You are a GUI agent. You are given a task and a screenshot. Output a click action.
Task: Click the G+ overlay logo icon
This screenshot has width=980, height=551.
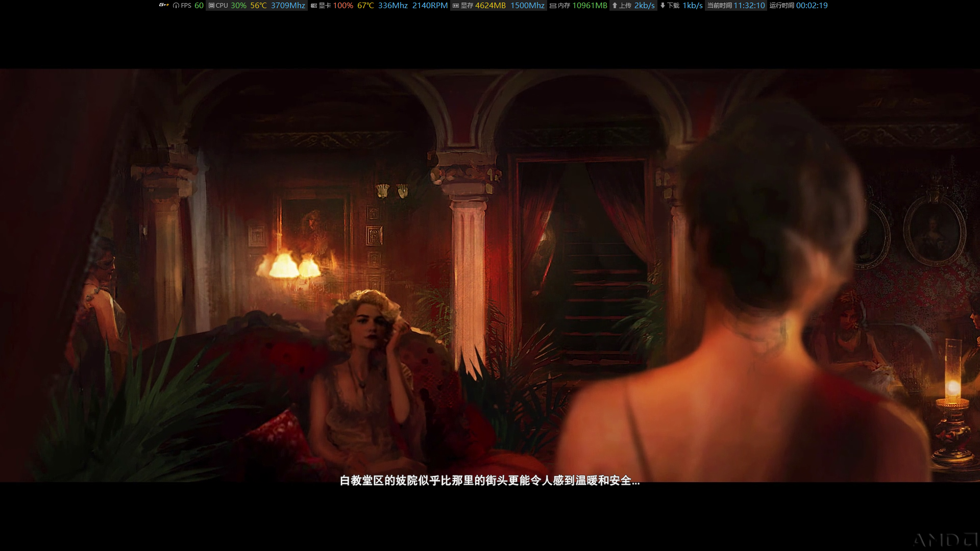pyautogui.click(x=164, y=5)
